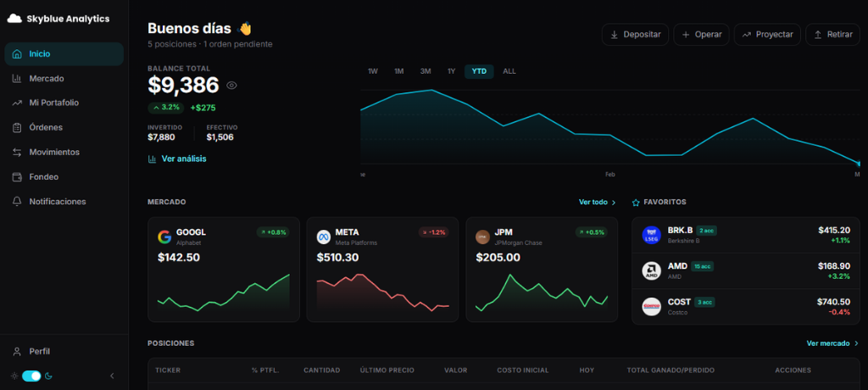Select the 1W chart range
This screenshot has height=390, width=868.
[373, 71]
